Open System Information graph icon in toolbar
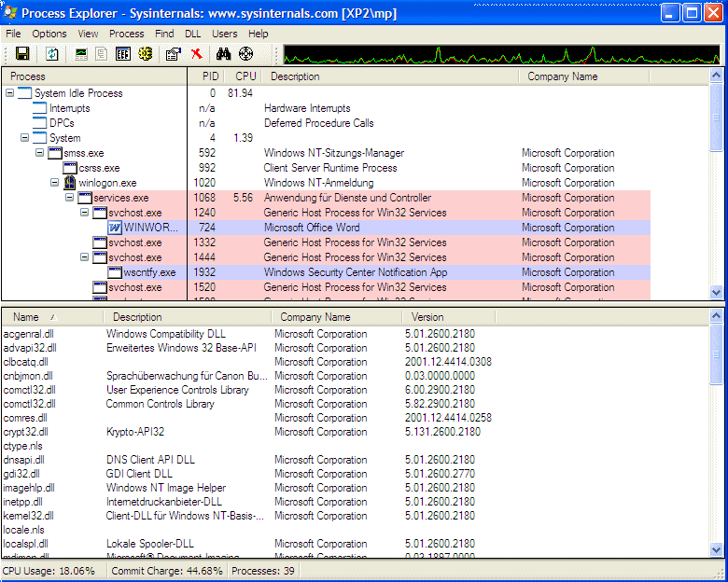 pyautogui.click(x=81, y=54)
